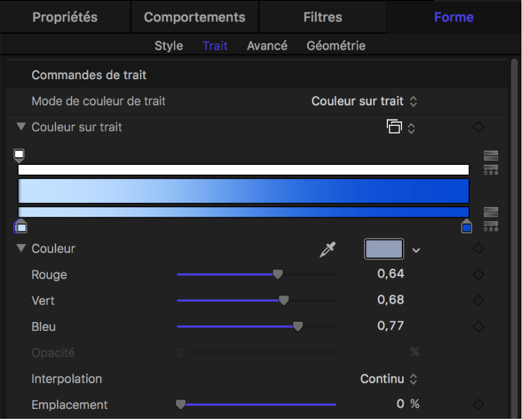Collapse the Couleur sur trait section
This screenshot has width=522, height=420.
(x=21, y=126)
